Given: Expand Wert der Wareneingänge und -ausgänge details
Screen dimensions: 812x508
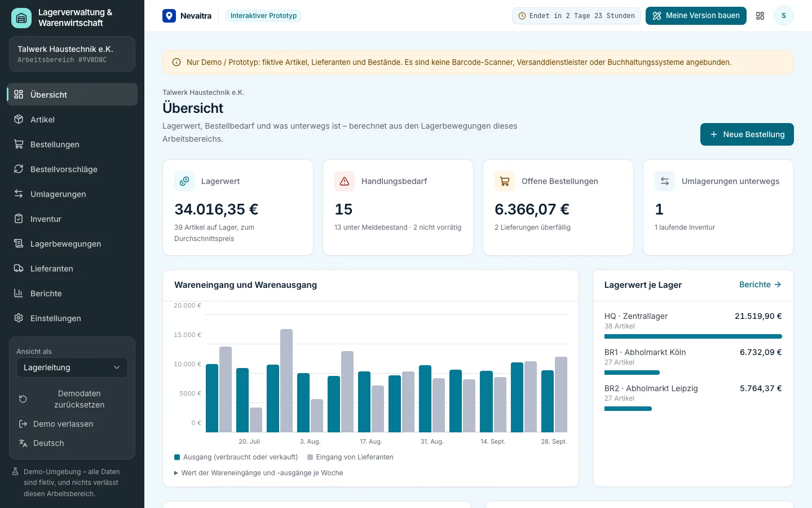Looking at the screenshot, I should pos(259,473).
